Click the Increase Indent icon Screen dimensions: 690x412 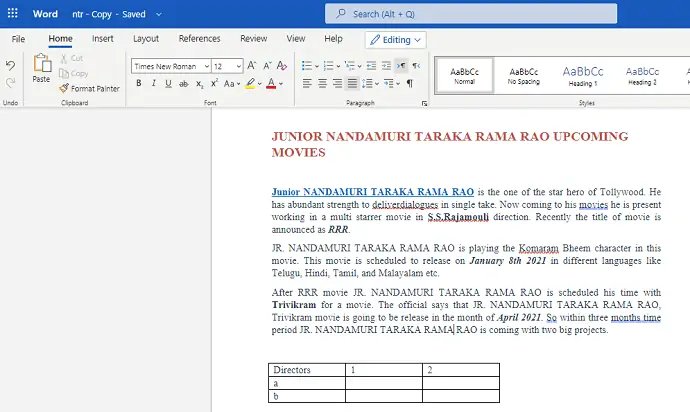click(x=385, y=65)
